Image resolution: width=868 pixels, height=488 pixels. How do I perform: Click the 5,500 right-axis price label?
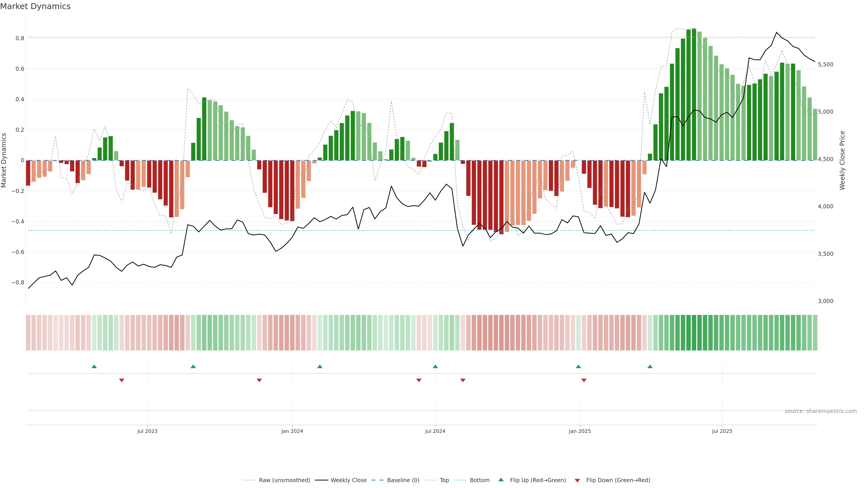pos(826,64)
